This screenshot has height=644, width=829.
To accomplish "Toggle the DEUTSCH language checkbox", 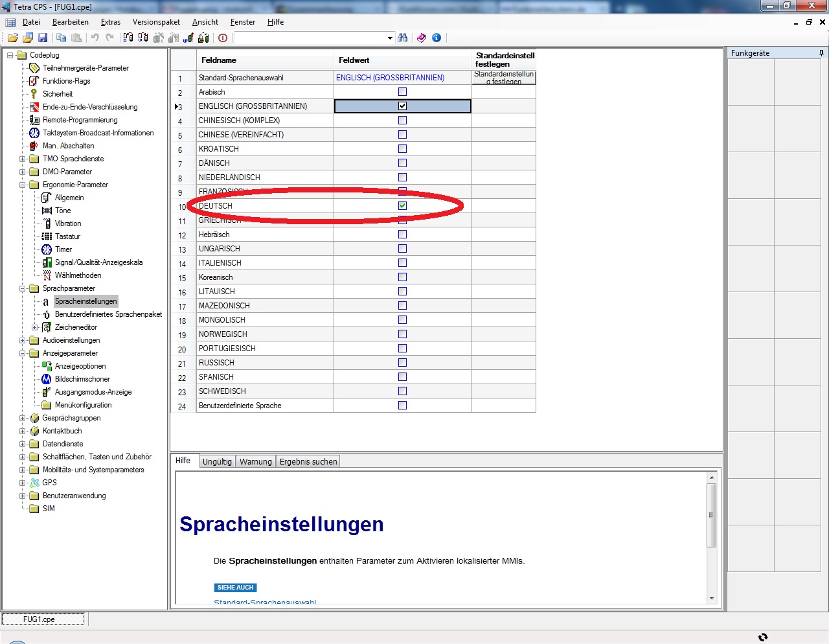I will tap(402, 206).
